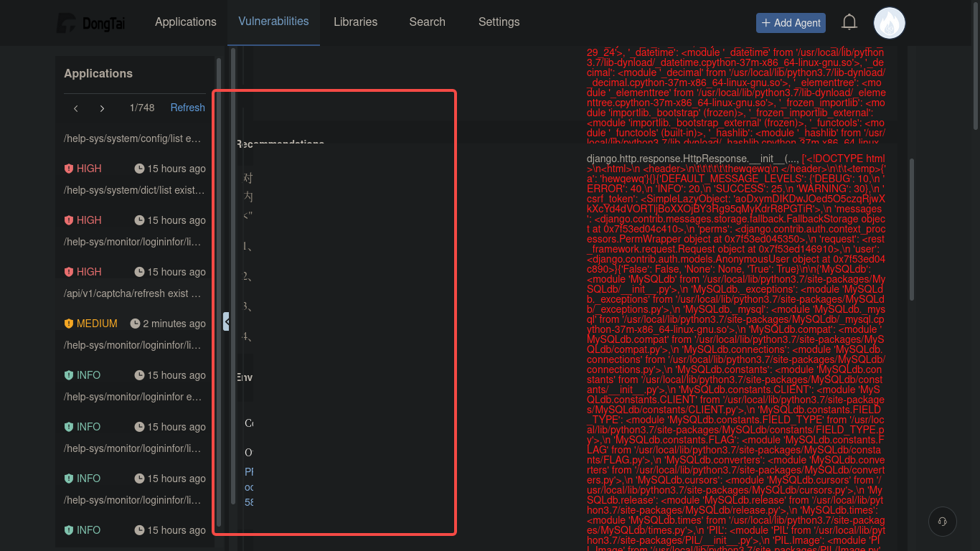This screenshot has width=980, height=551.
Task: Open the Settings menu item
Action: (499, 22)
